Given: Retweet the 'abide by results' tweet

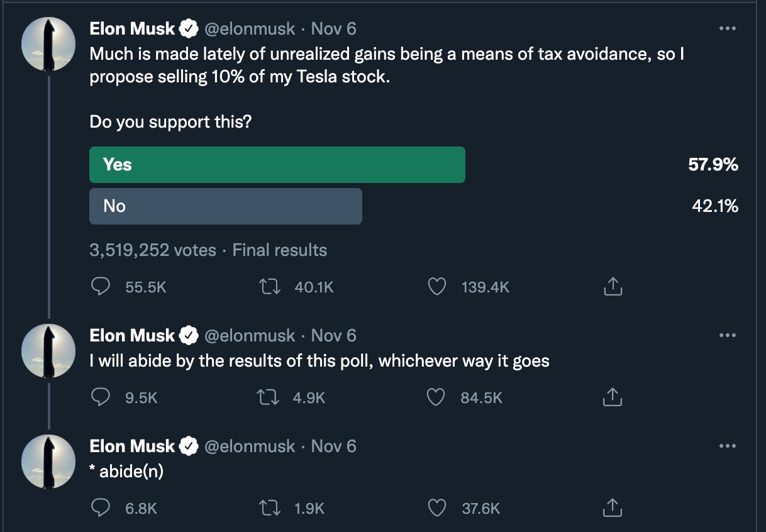Looking at the screenshot, I should tap(269, 397).
